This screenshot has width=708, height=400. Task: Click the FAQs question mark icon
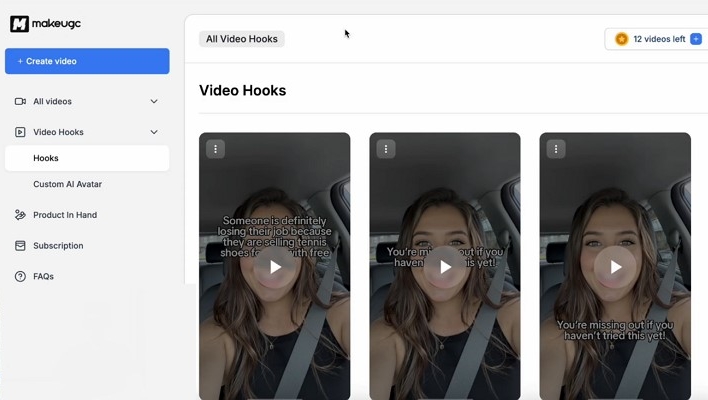click(20, 277)
